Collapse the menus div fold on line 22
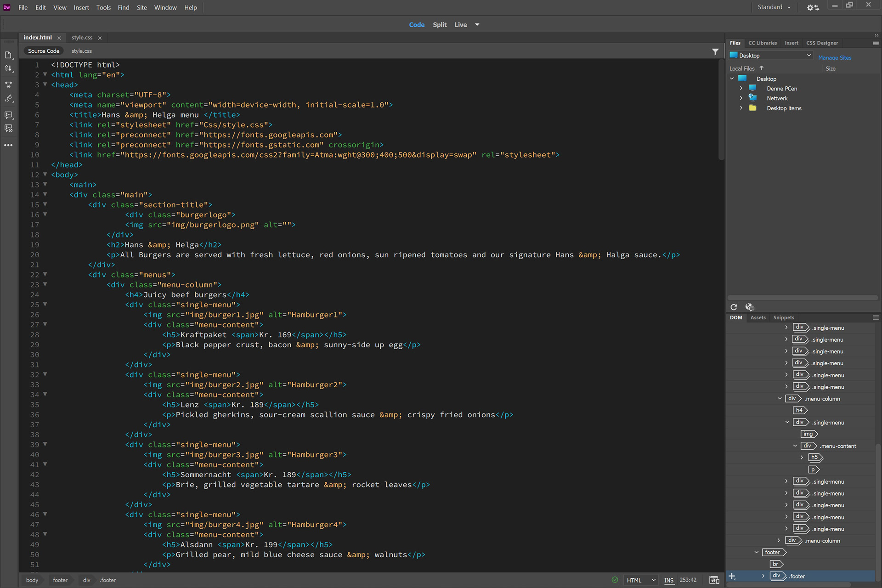This screenshot has height=588, width=882. click(x=45, y=274)
